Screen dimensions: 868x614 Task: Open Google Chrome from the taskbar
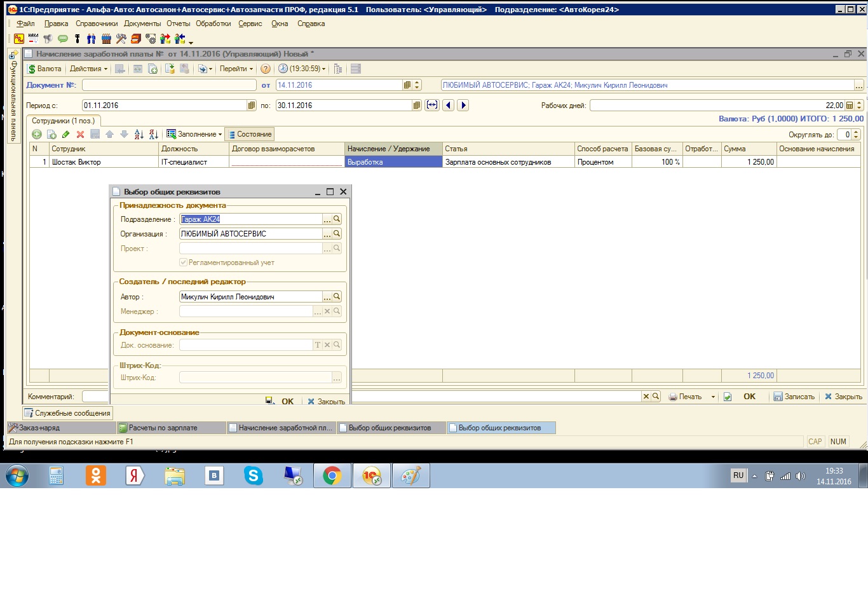332,475
